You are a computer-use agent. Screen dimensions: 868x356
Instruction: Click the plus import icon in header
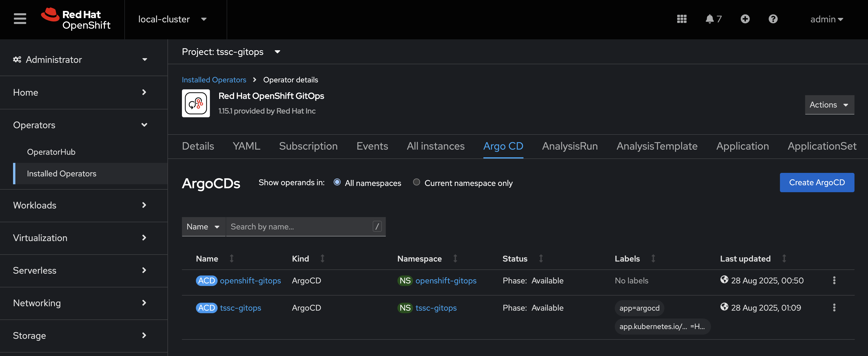coord(745,19)
